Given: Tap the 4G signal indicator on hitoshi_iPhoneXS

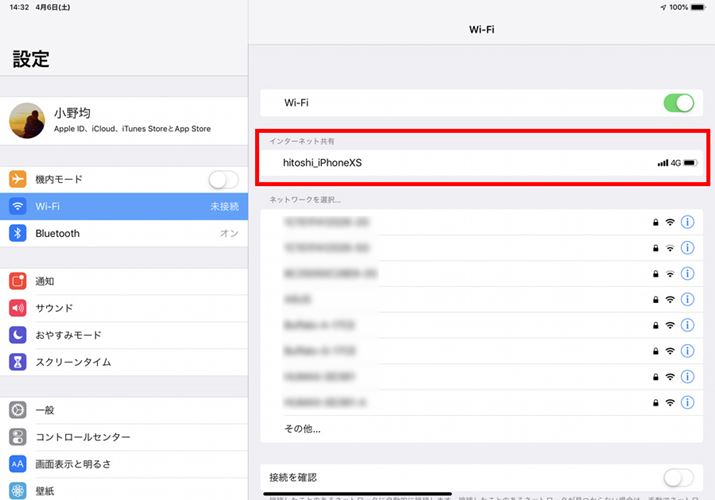Looking at the screenshot, I should click(669, 163).
